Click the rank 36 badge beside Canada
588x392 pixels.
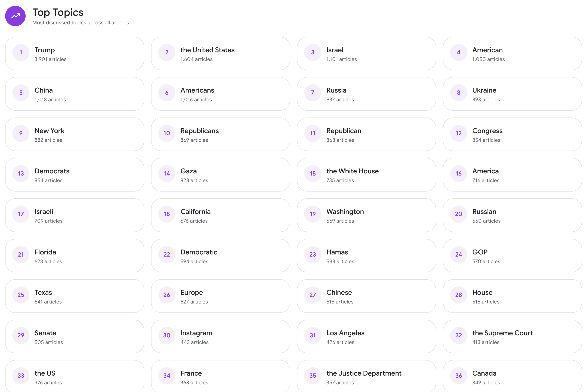(x=458, y=376)
